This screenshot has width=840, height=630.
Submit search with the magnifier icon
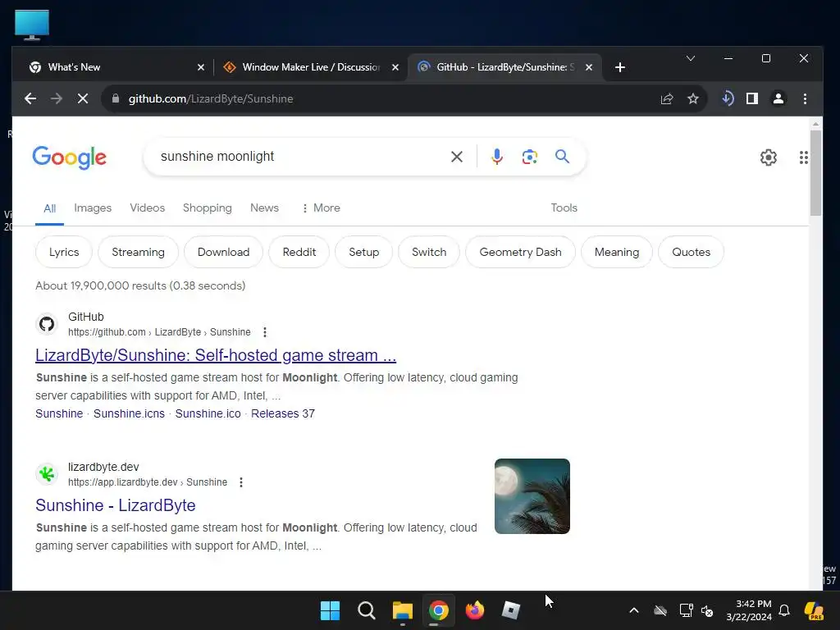click(x=562, y=157)
